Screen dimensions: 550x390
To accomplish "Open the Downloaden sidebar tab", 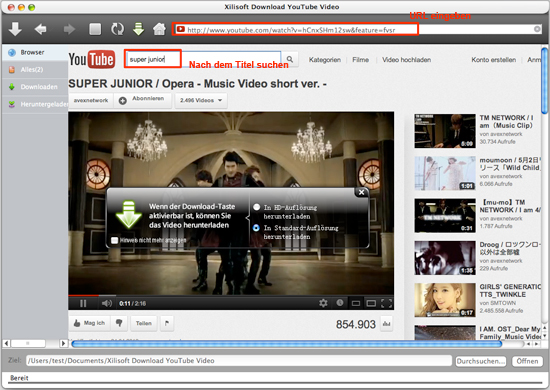I will pyautogui.click(x=35, y=87).
